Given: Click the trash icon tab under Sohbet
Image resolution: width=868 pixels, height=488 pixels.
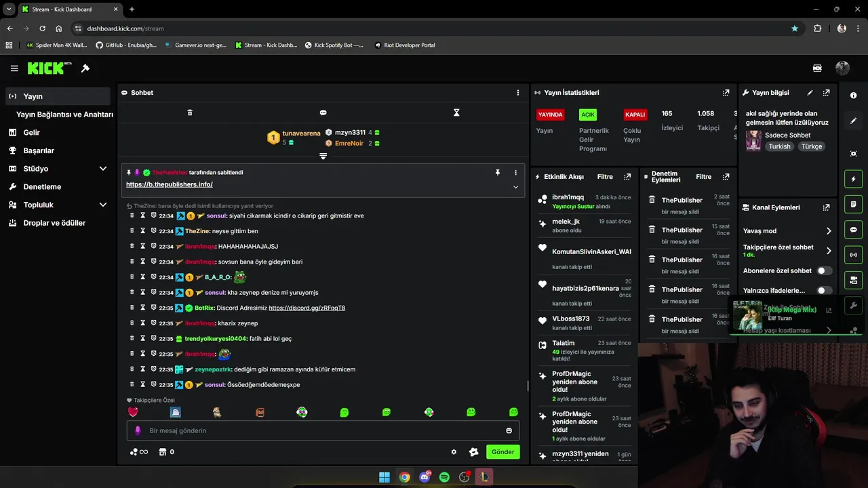Looking at the screenshot, I should pos(190,113).
